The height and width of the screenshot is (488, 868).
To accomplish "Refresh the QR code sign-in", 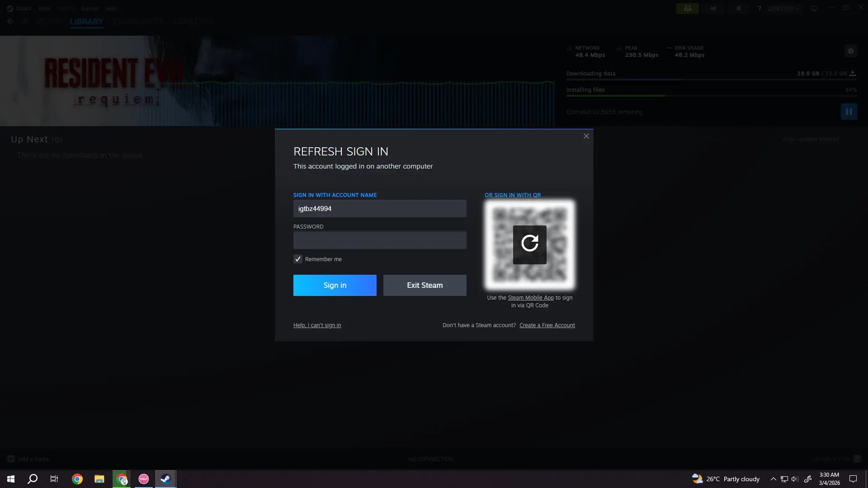I will [x=529, y=244].
